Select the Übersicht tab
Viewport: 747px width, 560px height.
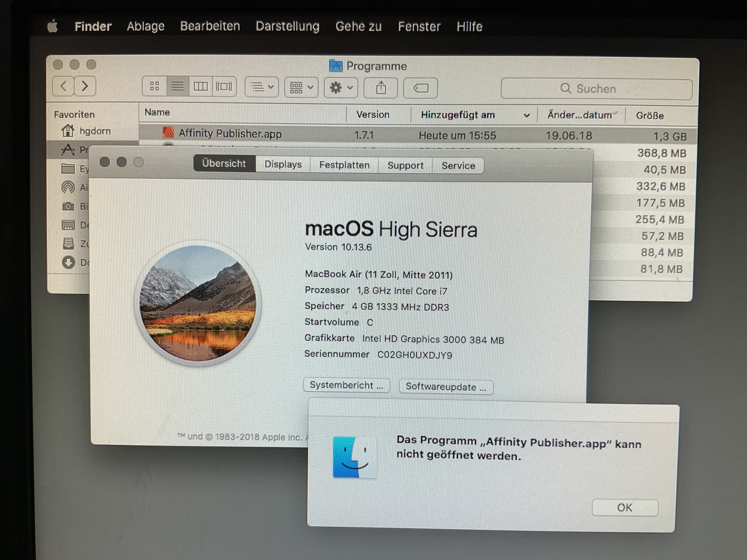pos(224,163)
